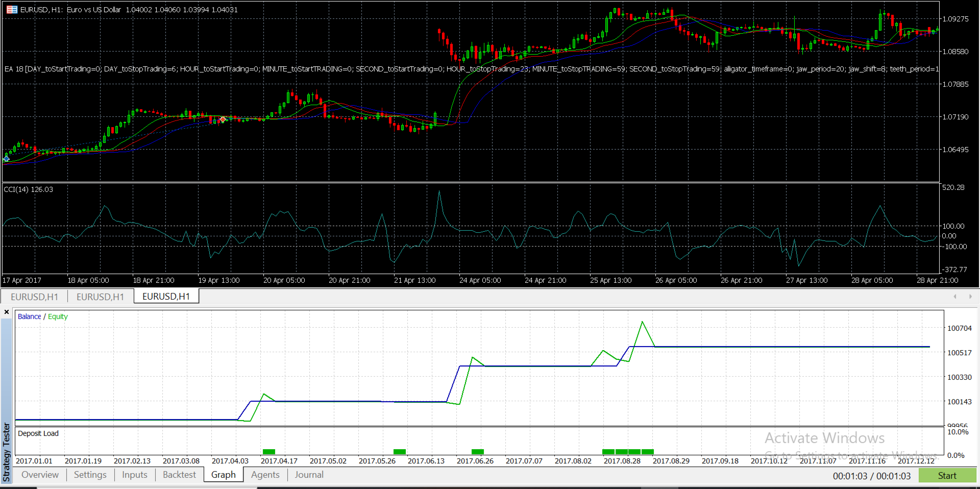Click the red sell arrow marker on chart
The width and height of the screenshot is (980, 489).
pyautogui.click(x=223, y=119)
